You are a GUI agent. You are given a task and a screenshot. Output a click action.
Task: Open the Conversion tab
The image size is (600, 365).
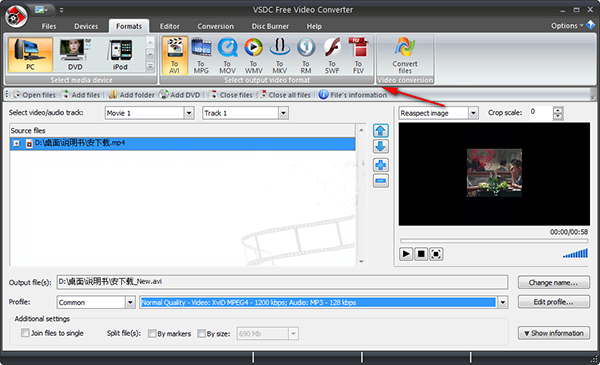(x=215, y=26)
